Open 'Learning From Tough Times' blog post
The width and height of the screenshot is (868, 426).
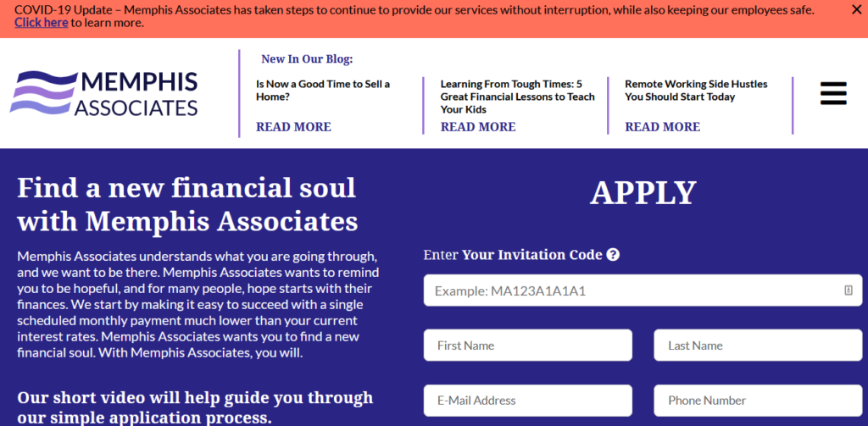(518, 97)
